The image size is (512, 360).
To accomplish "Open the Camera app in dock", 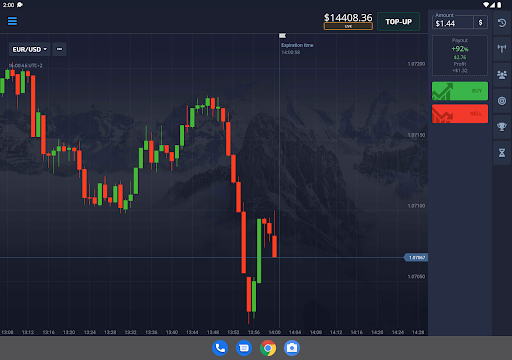I will 292,348.
